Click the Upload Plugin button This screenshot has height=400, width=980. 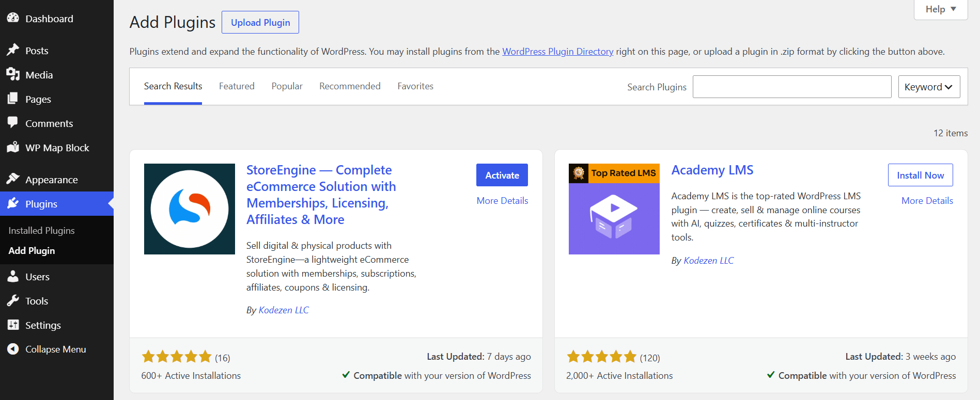pos(260,22)
